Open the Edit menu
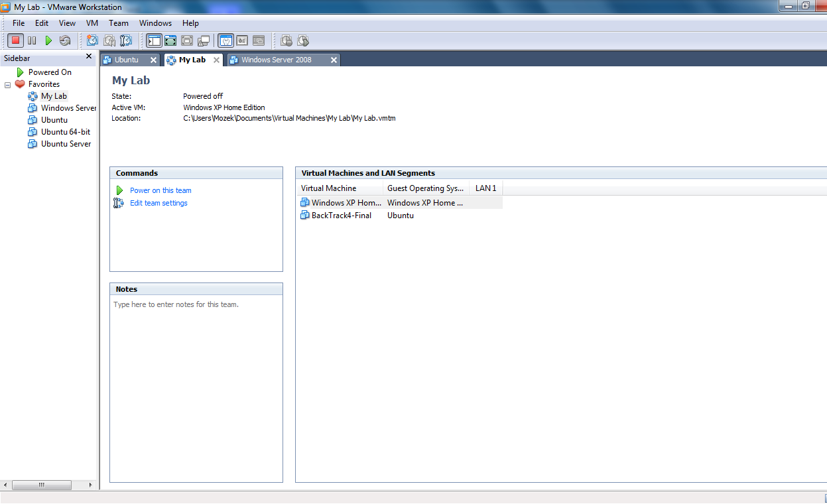Viewport: 827px width, 504px height. (x=42, y=23)
